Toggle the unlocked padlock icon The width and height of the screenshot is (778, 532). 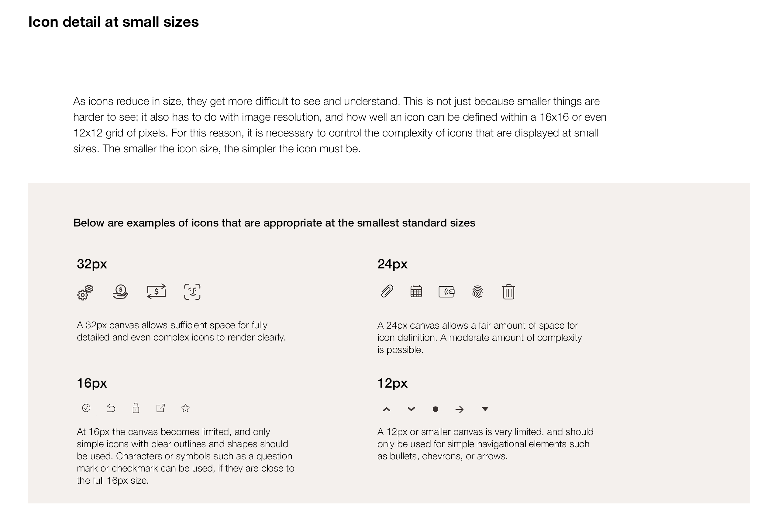coord(136,408)
